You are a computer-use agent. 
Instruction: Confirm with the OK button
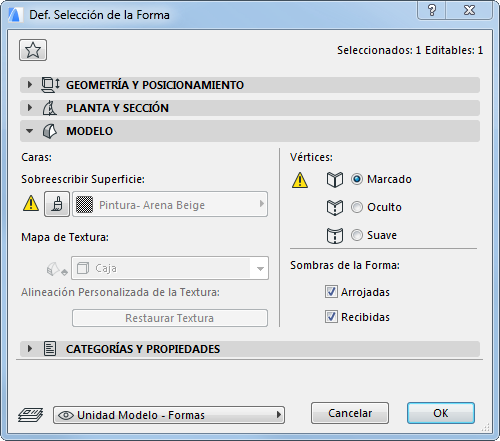pyautogui.click(x=441, y=413)
